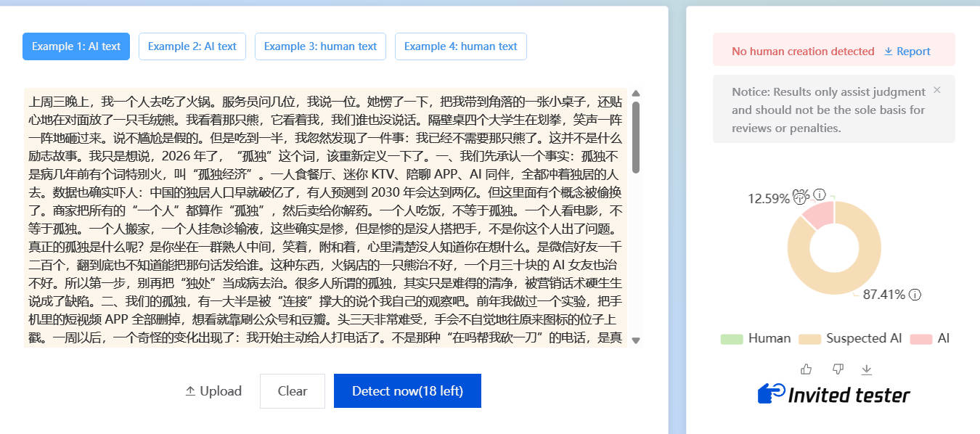This screenshot has height=434, width=980.
Task: Click the info icon next to 0% label
Action: (820, 194)
